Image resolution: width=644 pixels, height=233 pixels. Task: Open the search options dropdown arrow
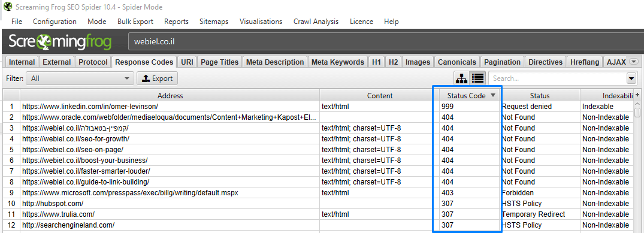coord(631,78)
